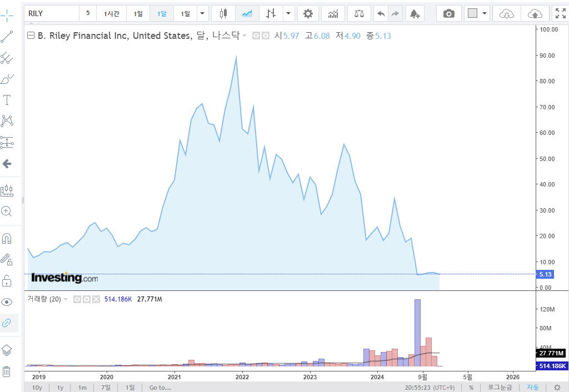This screenshot has height=392, width=569.
Task: Set range to 7일
Action: pos(106,388)
